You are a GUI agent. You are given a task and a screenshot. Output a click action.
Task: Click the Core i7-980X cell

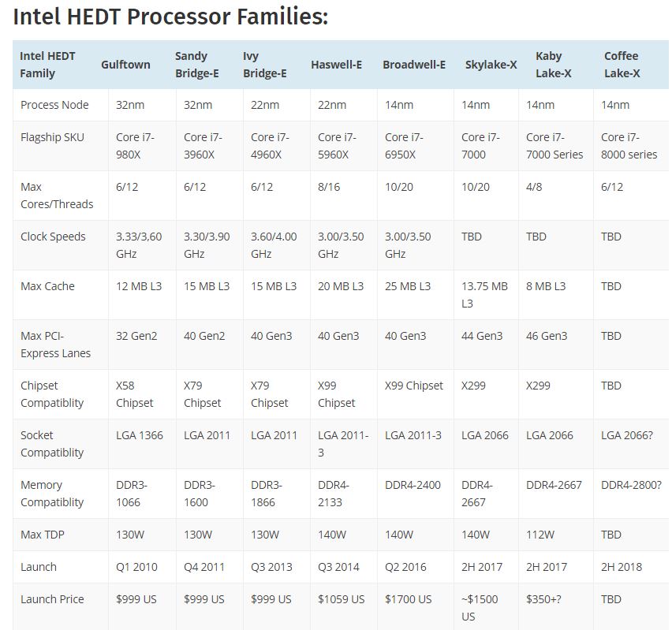click(136, 146)
